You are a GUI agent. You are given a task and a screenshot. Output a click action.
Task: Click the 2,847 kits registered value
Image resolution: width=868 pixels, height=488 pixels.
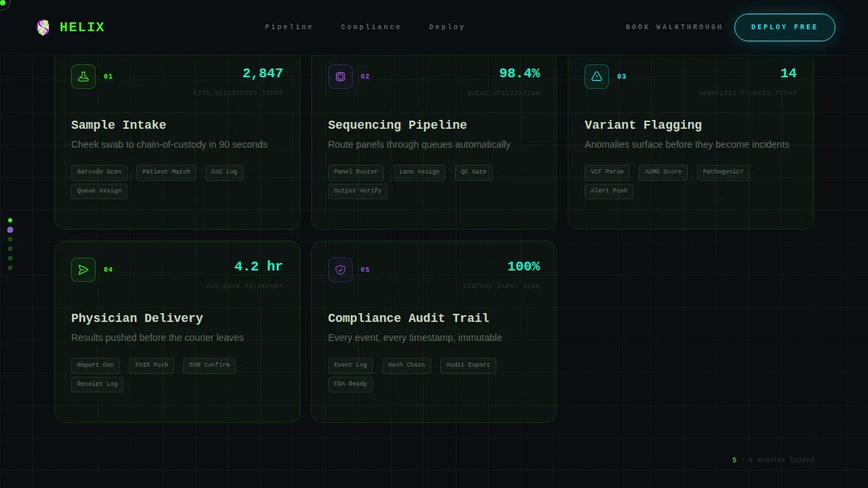262,73
